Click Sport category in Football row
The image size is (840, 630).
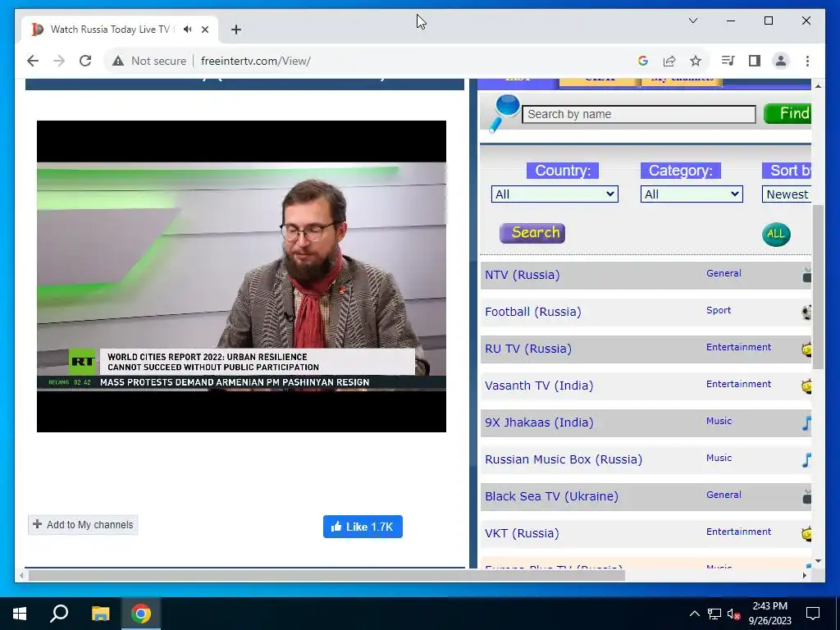point(719,310)
